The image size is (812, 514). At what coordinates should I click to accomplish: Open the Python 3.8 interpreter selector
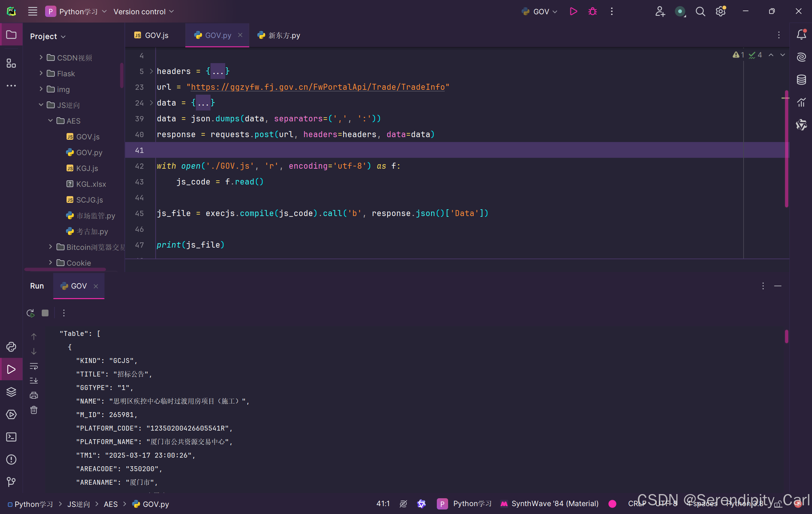[744, 503]
